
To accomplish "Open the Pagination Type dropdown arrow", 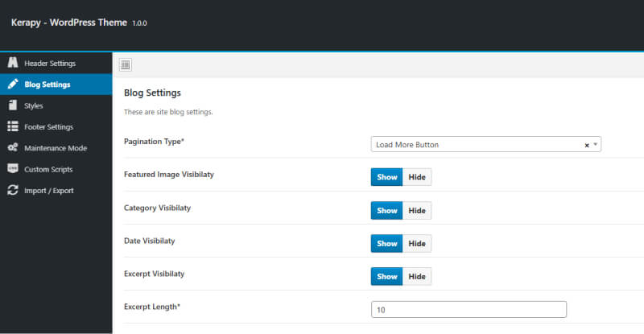I will click(x=595, y=145).
